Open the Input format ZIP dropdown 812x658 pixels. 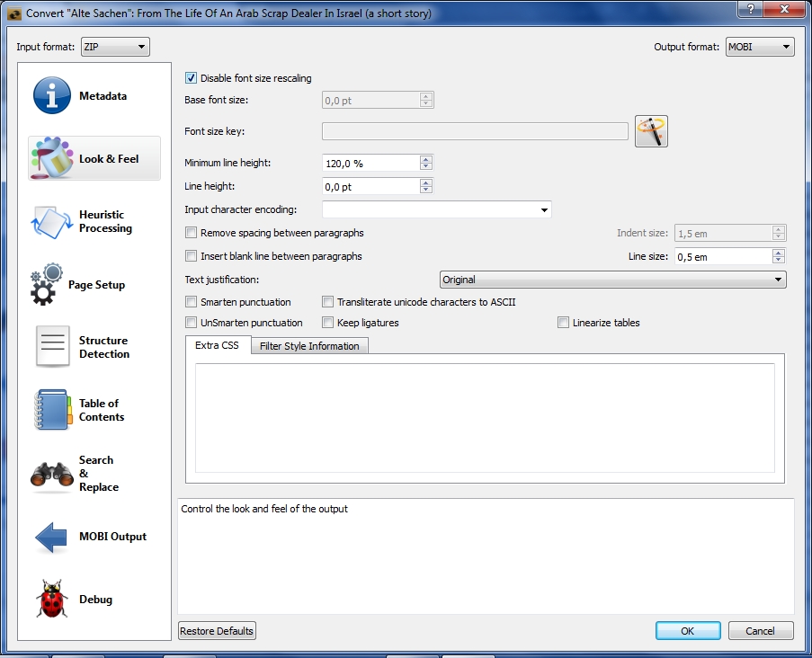coord(115,47)
